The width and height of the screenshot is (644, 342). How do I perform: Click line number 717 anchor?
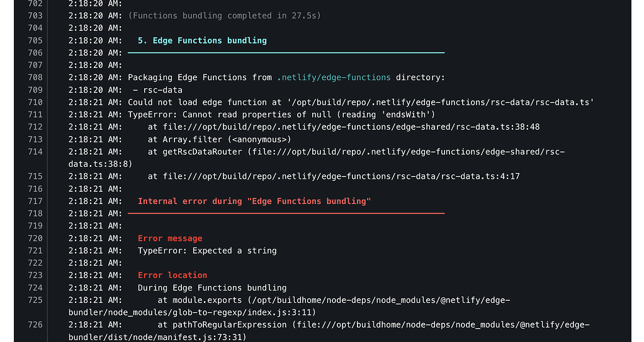click(35, 201)
